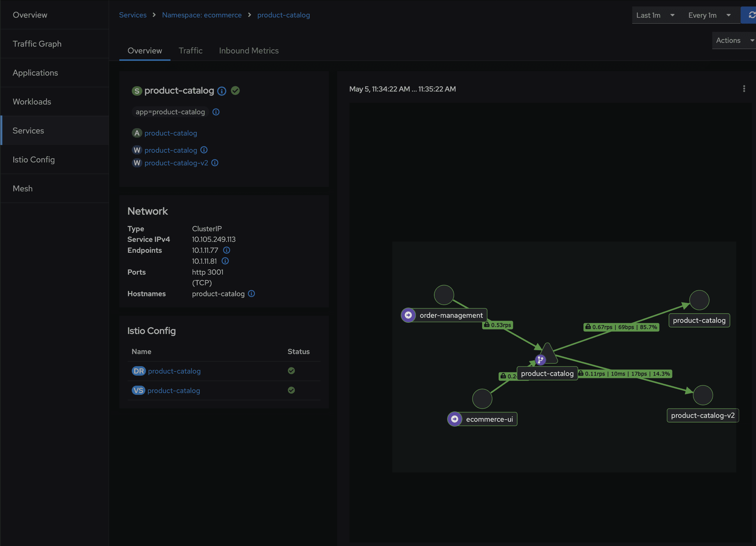Click the Namespace: ecommerce breadcrumb link
The height and width of the screenshot is (546, 756).
(x=202, y=15)
